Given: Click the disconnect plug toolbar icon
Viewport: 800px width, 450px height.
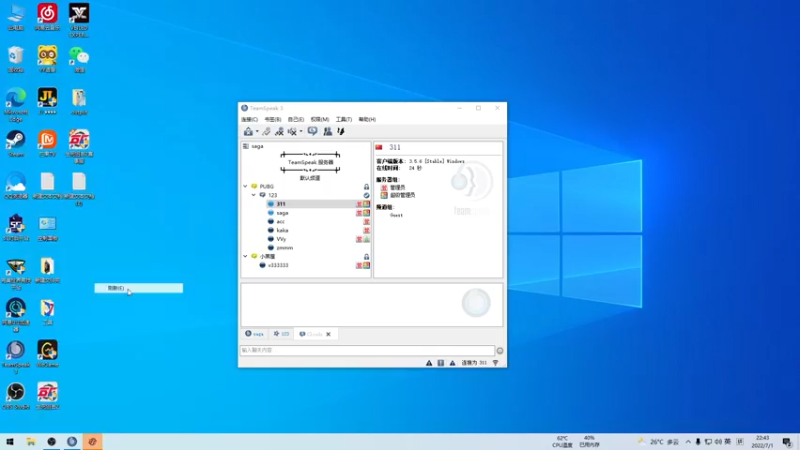Looking at the screenshot, I should pos(266,132).
